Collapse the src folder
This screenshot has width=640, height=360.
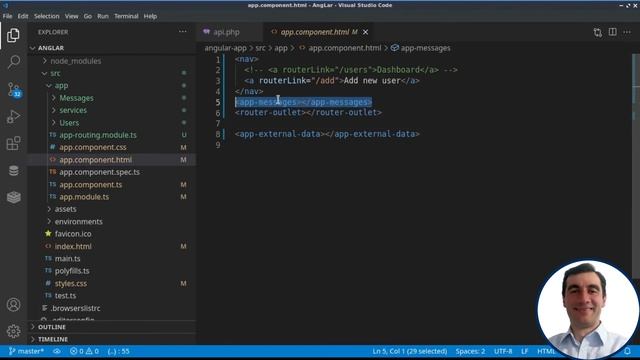[x=55, y=73]
